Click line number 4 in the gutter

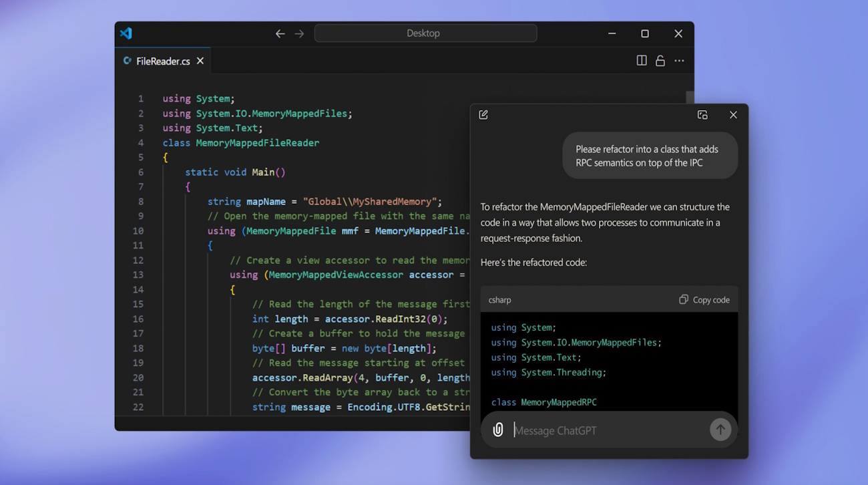point(141,143)
